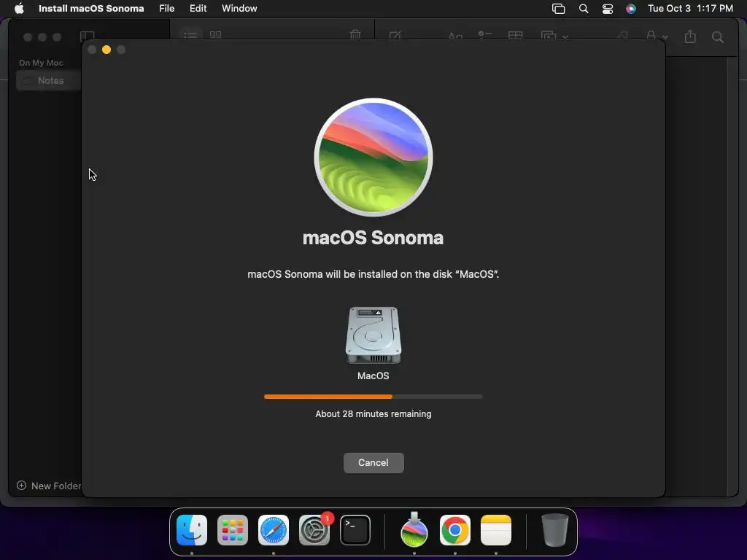Launch Google Chrome from the Dock
Viewport: 747px width, 560px height.
tap(455, 530)
